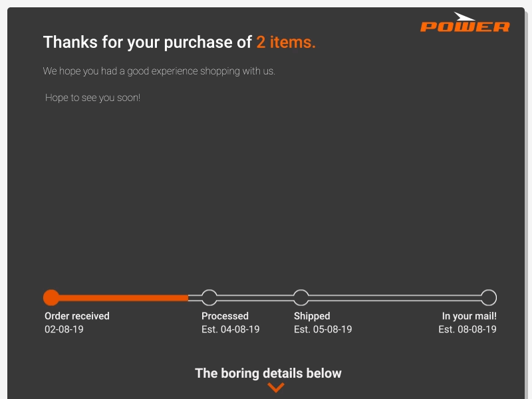The height and width of the screenshot is (399, 532).
Task: Select the "Processed" step label
Action: [x=225, y=316]
